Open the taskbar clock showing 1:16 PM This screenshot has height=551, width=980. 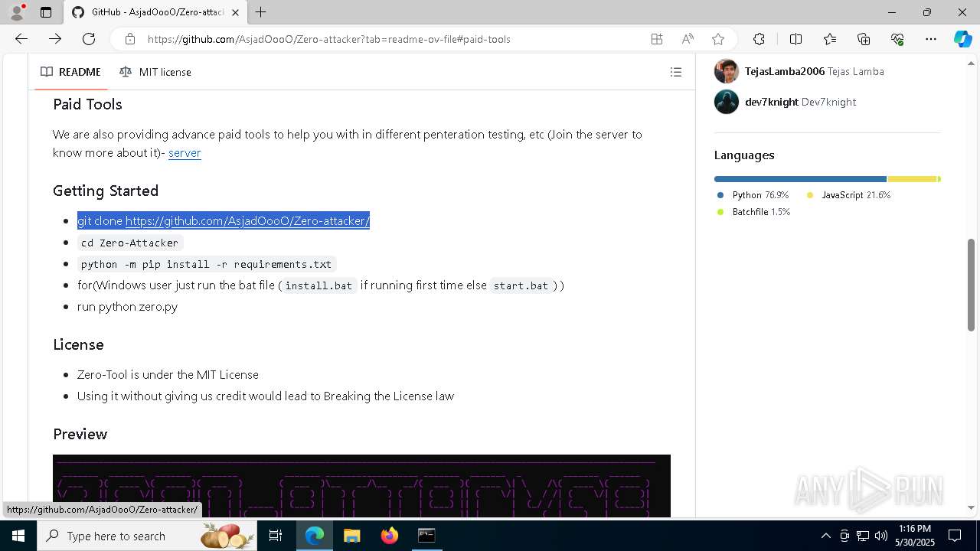(915, 536)
